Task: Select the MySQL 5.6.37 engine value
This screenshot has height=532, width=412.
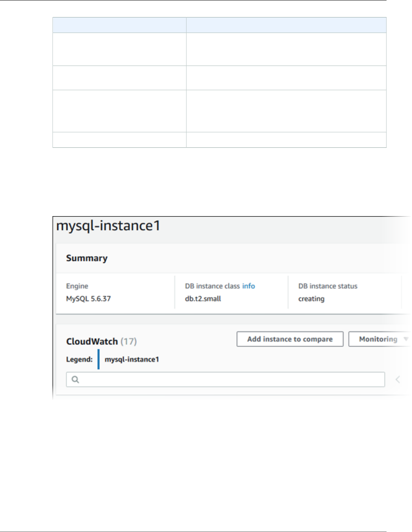Action: [88, 299]
